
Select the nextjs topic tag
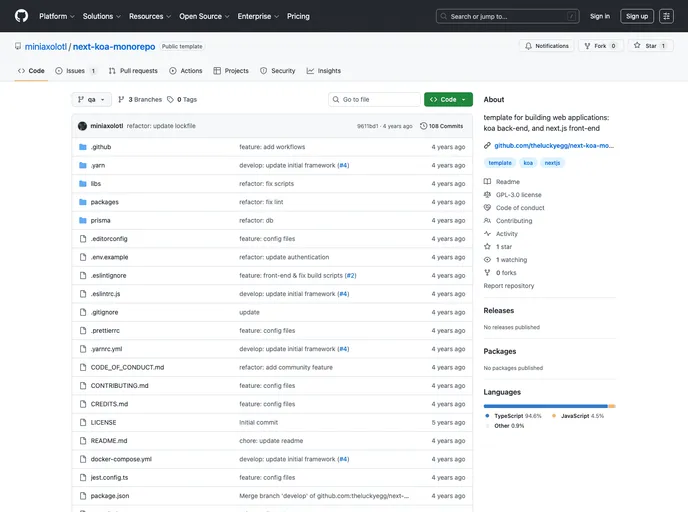[x=552, y=162]
